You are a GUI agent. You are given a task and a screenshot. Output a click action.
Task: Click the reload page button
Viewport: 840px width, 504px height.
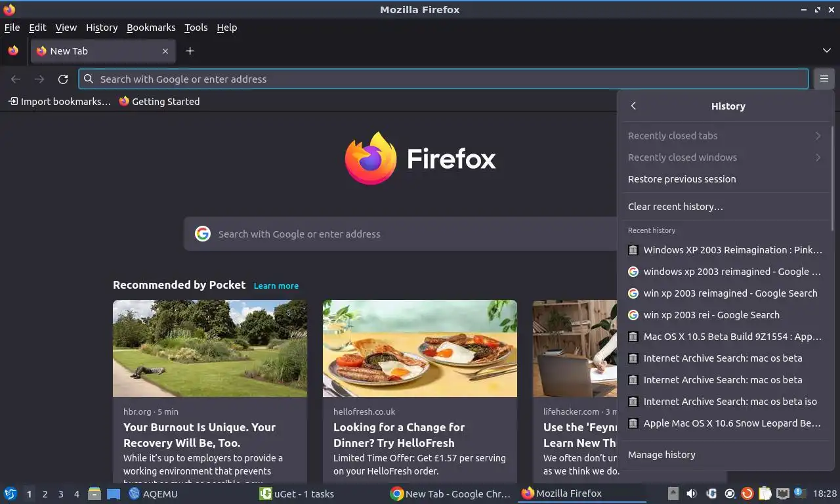coord(63,79)
